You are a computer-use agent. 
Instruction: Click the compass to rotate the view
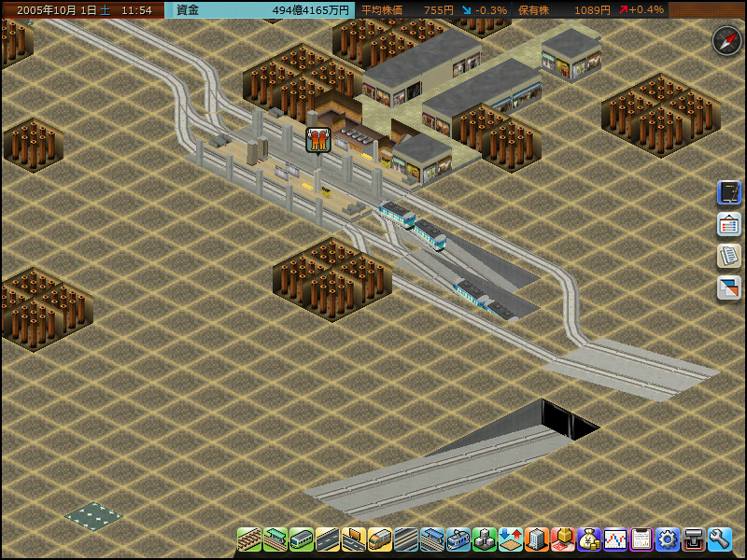click(x=726, y=40)
